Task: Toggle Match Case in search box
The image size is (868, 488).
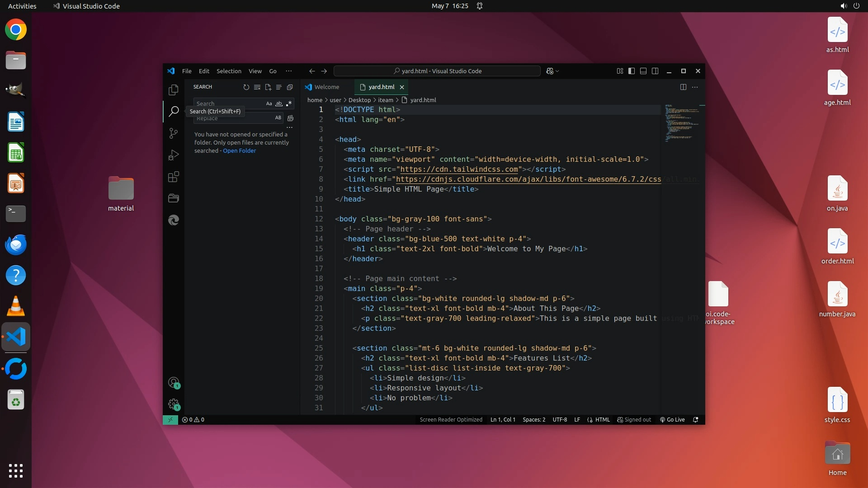Action: [269, 103]
